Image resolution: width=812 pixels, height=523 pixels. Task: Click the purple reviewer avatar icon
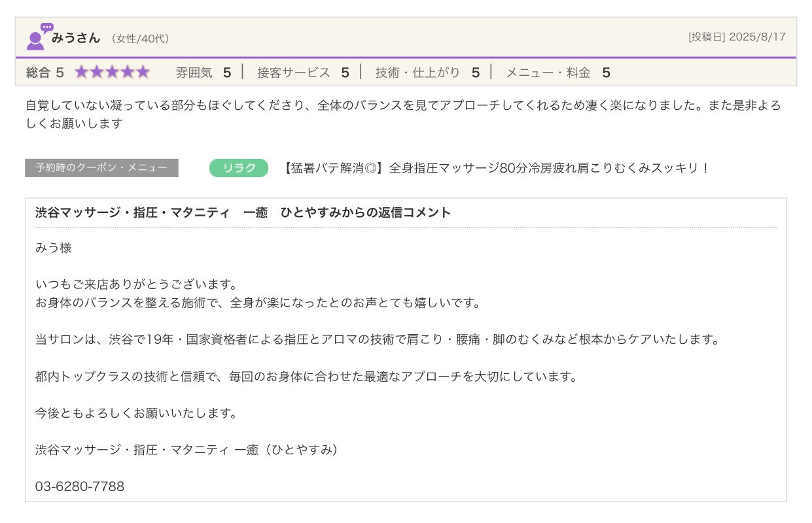point(38,38)
